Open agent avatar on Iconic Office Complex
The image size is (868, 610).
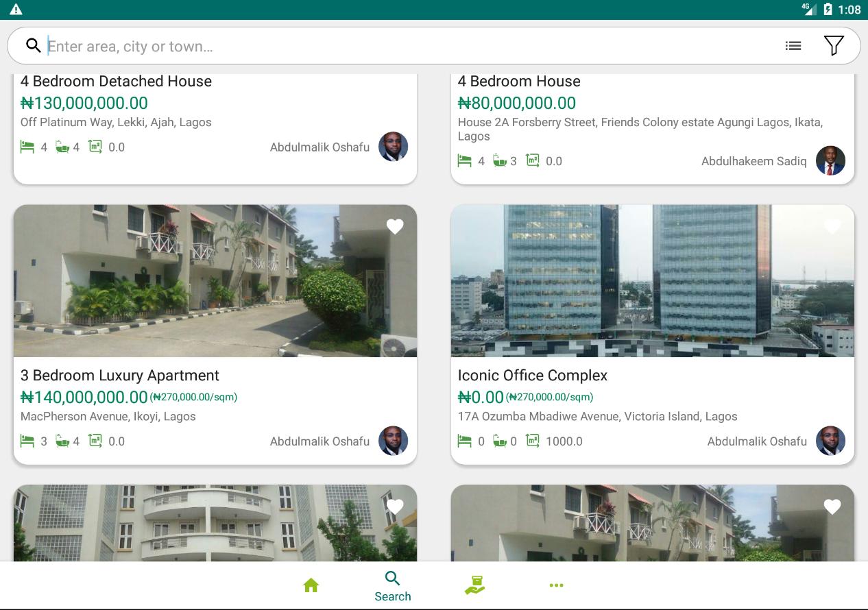(831, 441)
